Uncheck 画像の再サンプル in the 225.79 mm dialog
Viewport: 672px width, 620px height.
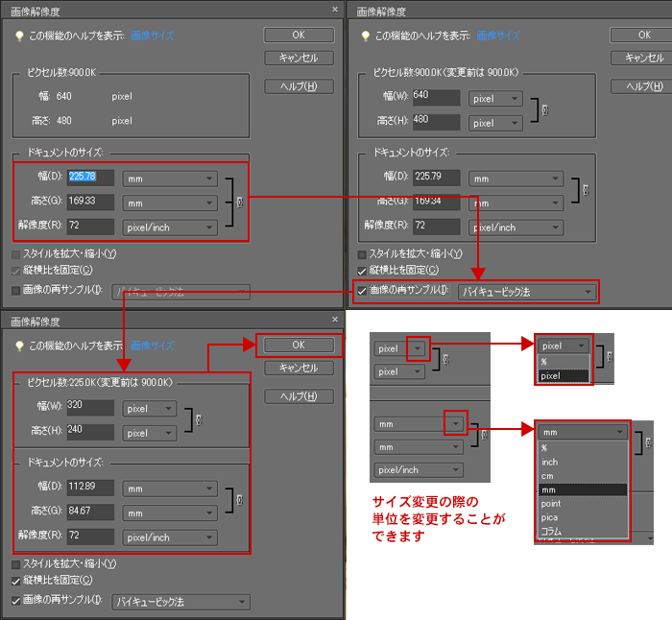coord(362,291)
